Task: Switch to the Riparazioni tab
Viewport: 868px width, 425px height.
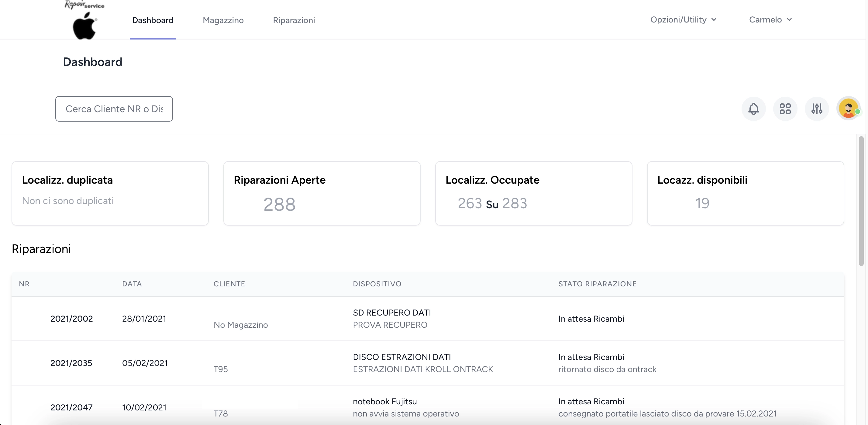Action: 294,20
